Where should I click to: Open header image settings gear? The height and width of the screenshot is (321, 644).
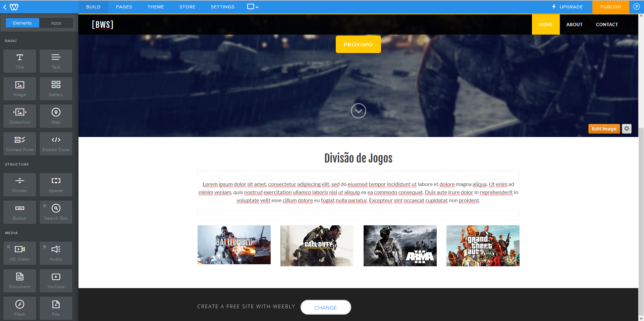click(627, 129)
